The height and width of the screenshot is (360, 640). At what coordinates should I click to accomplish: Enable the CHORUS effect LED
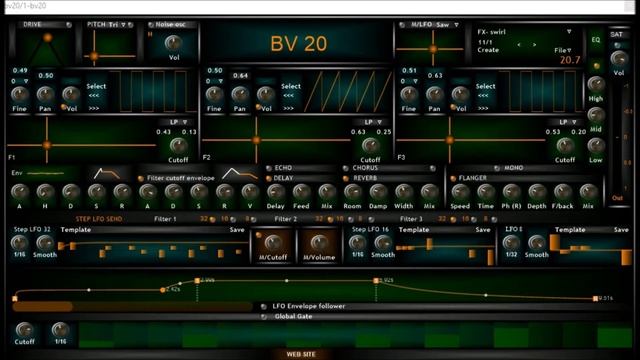tap(346, 168)
